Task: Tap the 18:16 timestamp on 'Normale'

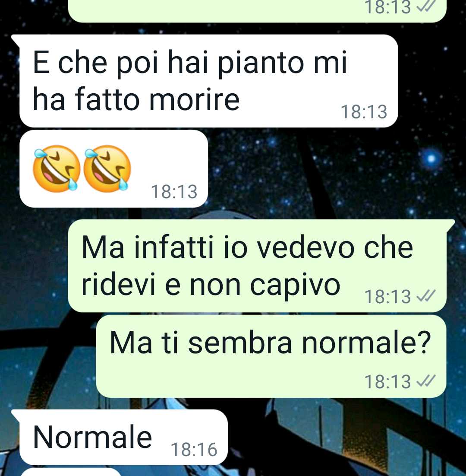Action: (x=194, y=450)
